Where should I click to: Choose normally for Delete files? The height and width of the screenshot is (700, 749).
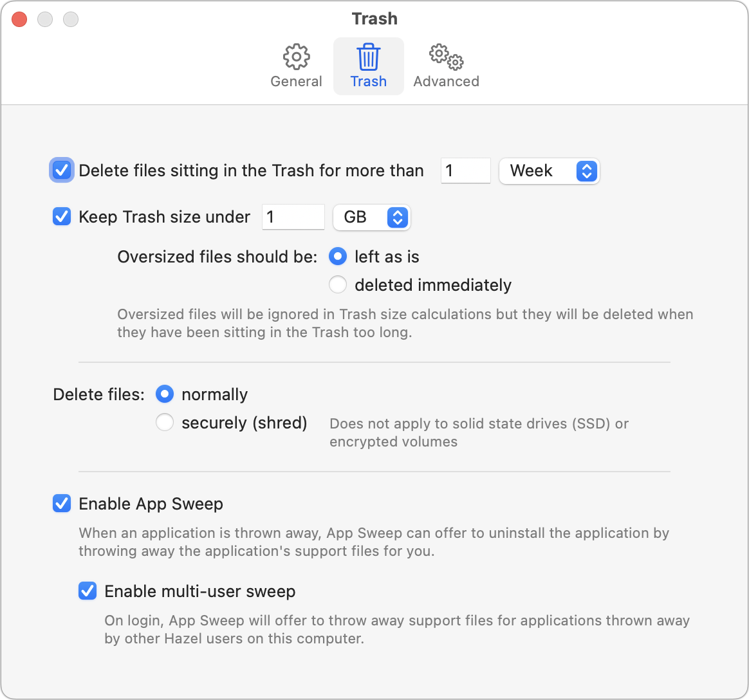[x=164, y=394]
